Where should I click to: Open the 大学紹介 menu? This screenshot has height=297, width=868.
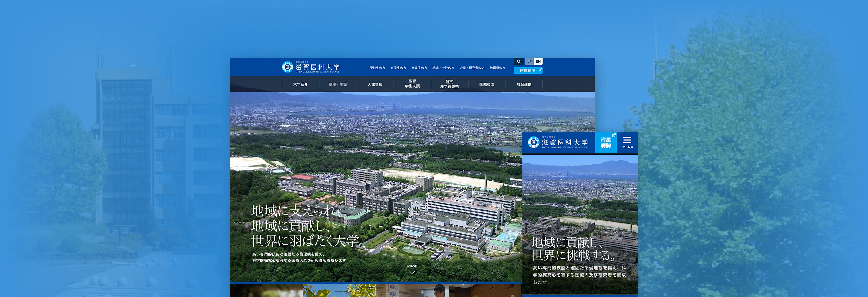(300, 84)
